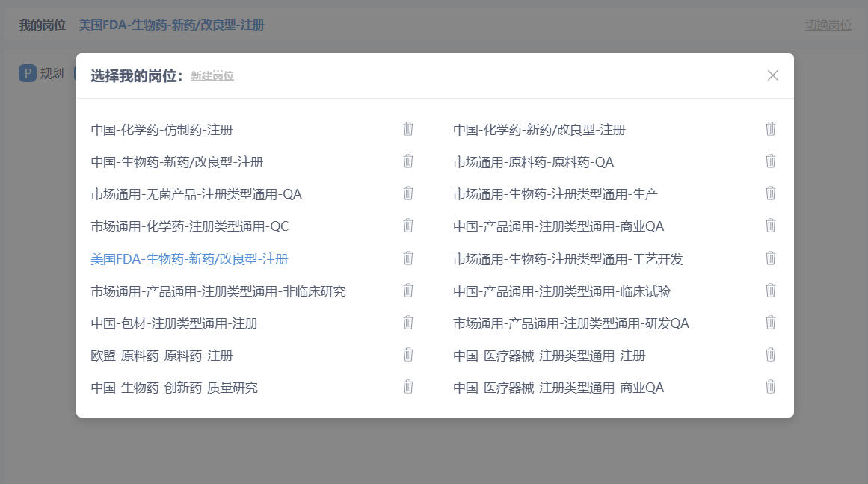The width and height of the screenshot is (868, 484).
Task: Remove 市场通用-无菌产品-注册类型通用-QA via trash icon
Action: point(408,193)
